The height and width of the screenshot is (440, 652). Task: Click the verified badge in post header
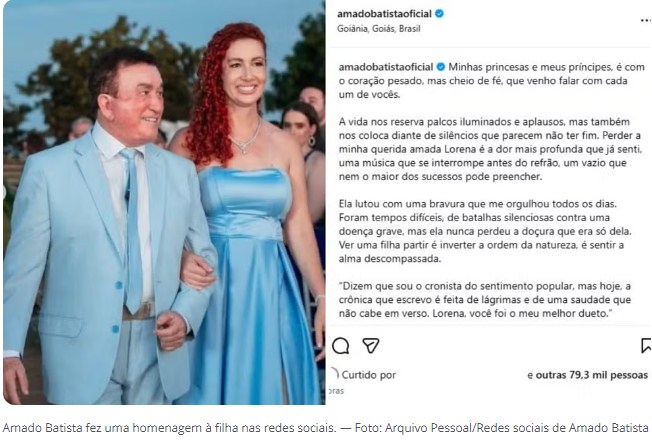439,14
